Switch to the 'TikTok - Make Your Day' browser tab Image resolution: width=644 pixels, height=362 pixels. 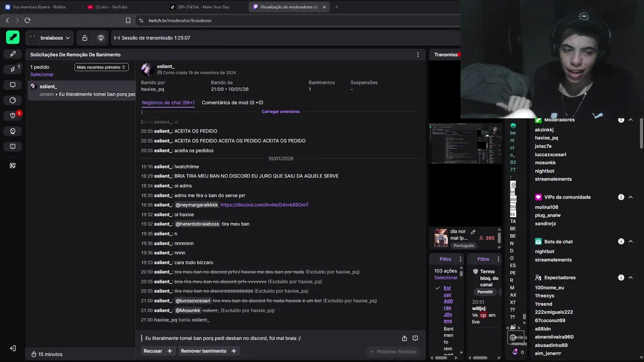[205, 7]
